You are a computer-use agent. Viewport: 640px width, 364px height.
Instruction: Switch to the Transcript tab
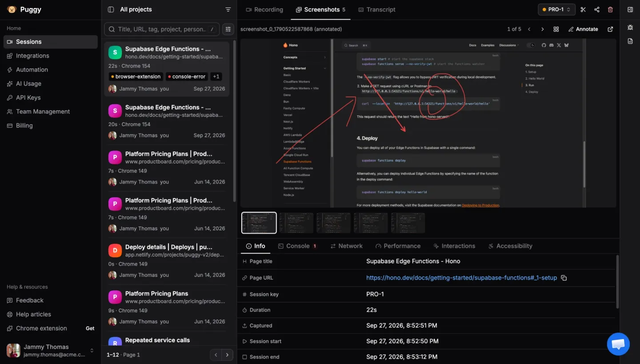(x=377, y=9)
